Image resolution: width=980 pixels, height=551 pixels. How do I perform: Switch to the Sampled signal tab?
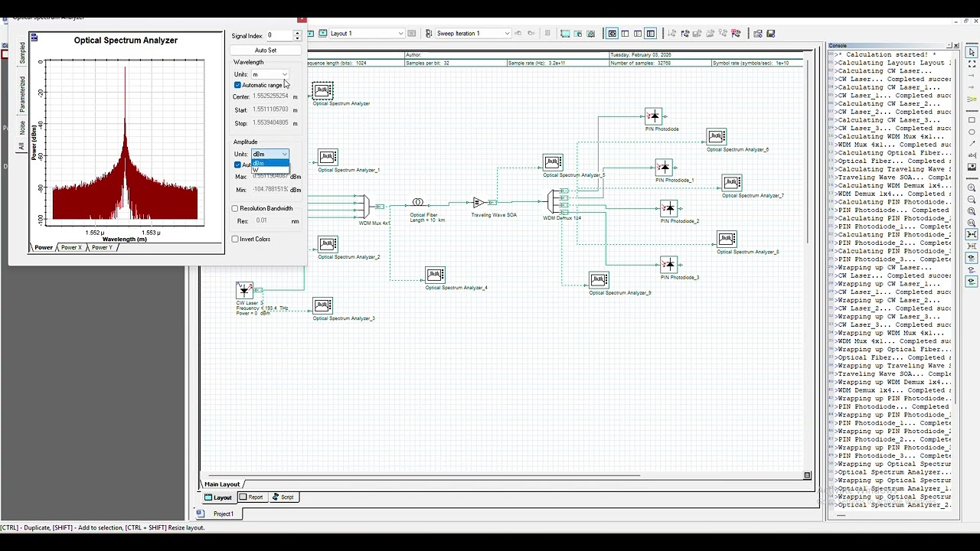[x=22, y=52]
